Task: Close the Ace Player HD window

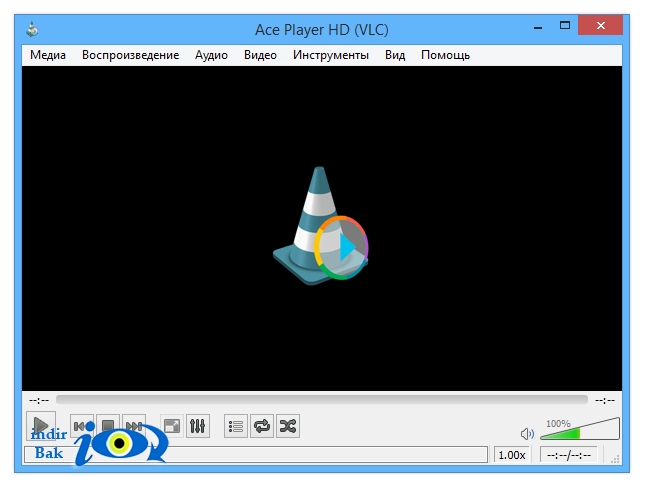Action: pos(601,26)
